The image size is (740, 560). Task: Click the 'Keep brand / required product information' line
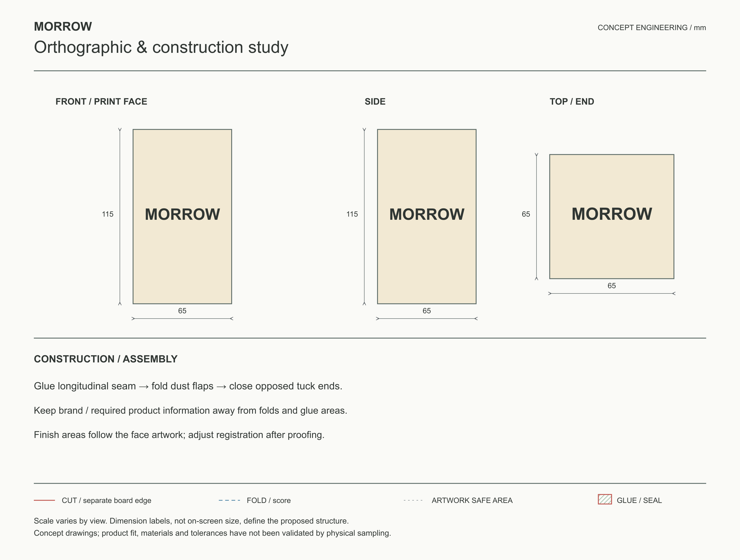click(x=191, y=410)
